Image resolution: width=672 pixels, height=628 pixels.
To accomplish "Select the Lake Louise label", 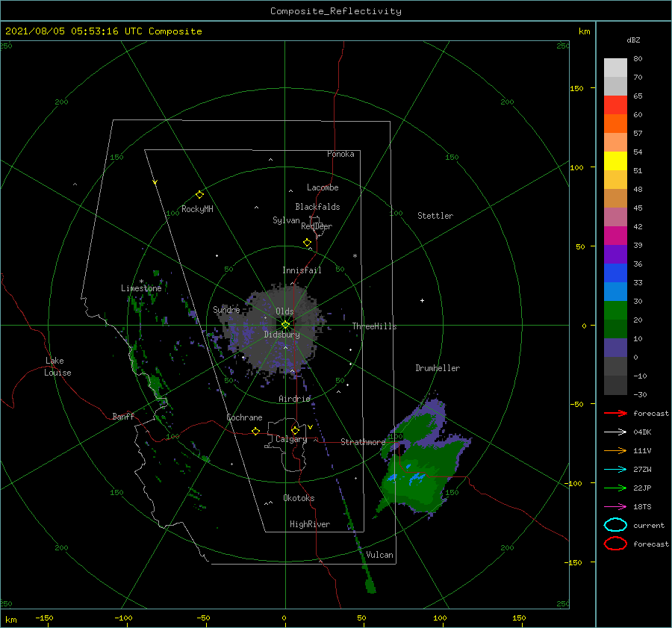I will coord(57,367).
